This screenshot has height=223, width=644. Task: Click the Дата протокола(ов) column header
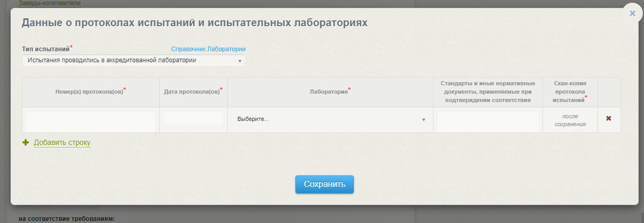(x=193, y=91)
